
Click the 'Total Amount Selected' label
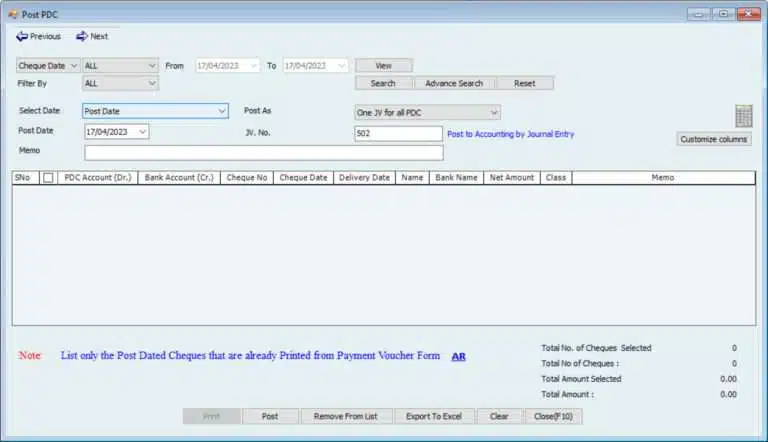[x=581, y=379]
